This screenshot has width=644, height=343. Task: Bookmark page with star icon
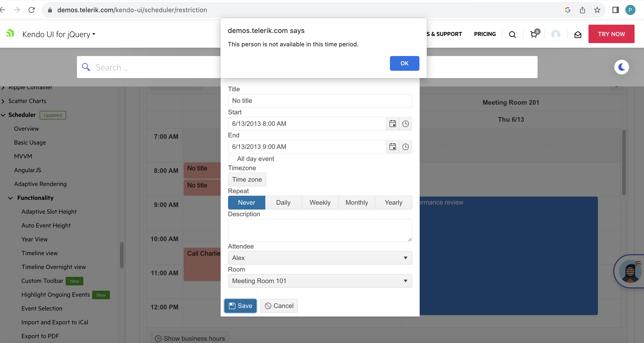click(x=597, y=10)
